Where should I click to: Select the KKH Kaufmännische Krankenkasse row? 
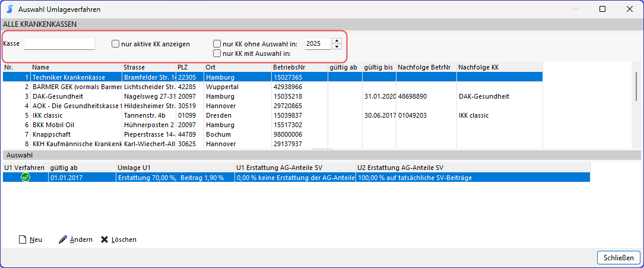pos(272,143)
